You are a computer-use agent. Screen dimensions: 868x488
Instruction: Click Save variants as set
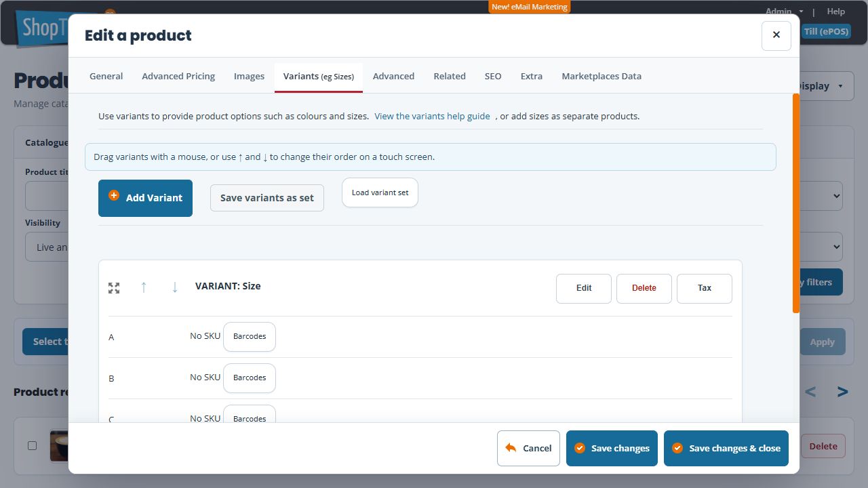pos(267,198)
